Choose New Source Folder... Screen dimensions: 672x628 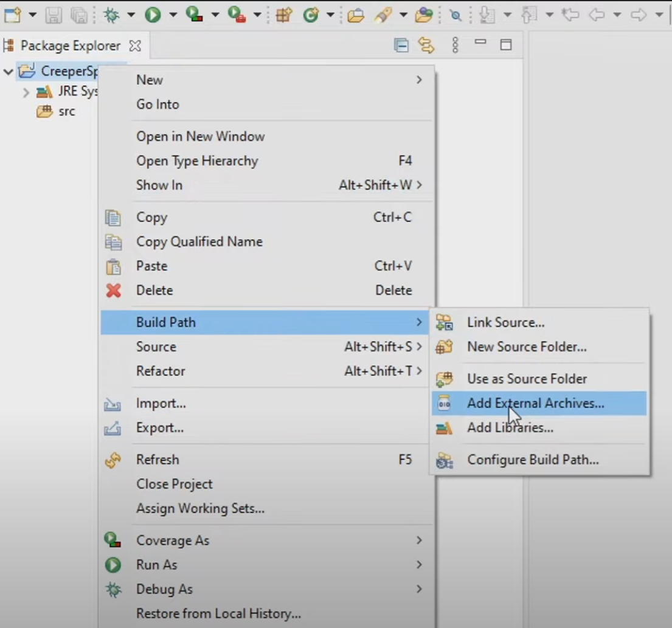point(539,347)
